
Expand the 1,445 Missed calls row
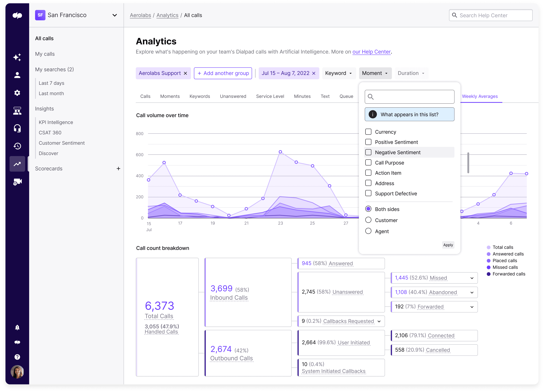472,278
